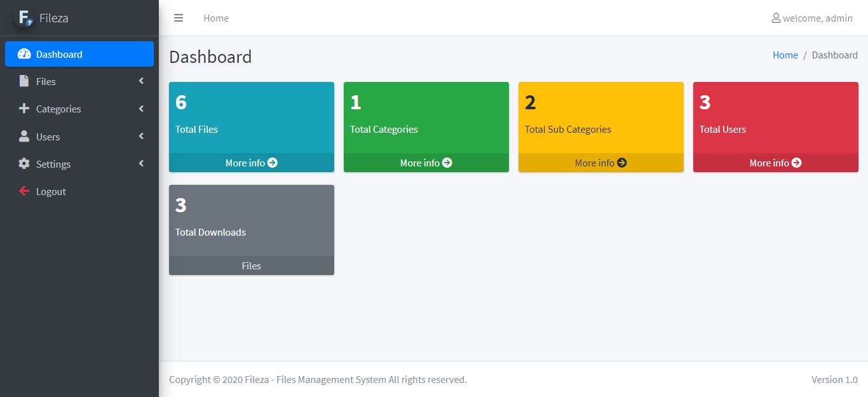Expand the Files menu chevron
The height and width of the screenshot is (397, 868).
point(141,81)
